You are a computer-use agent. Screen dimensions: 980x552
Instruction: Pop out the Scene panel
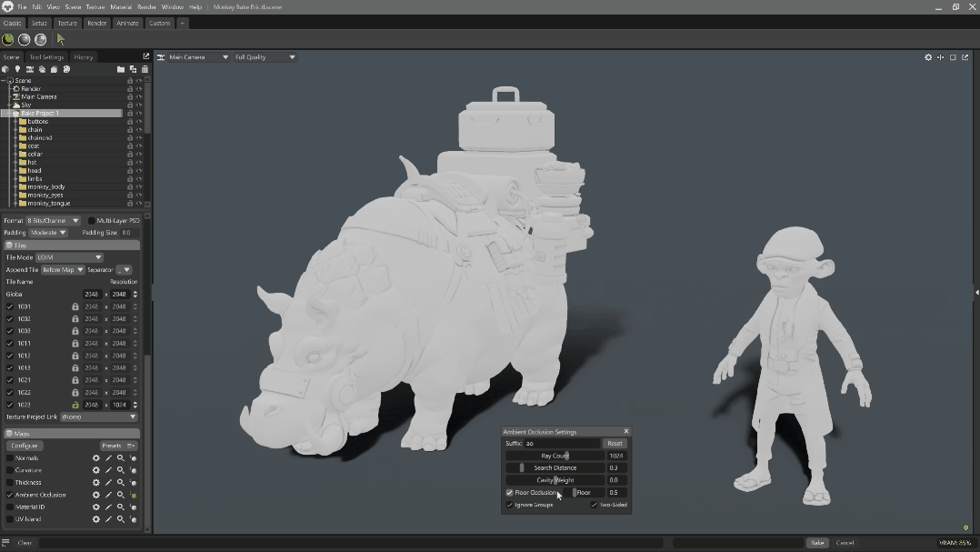tap(146, 56)
